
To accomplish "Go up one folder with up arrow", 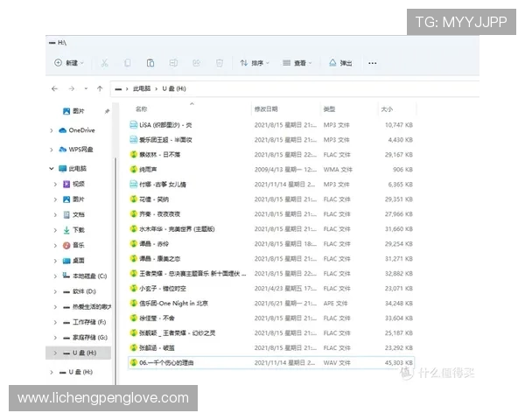I will click(101, 89).
